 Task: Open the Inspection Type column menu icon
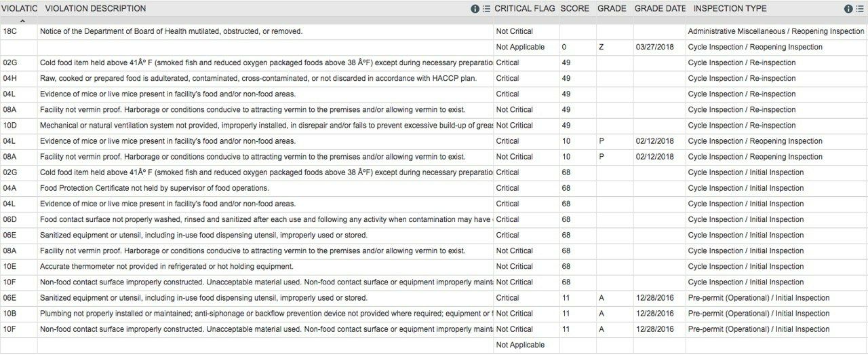859,9
